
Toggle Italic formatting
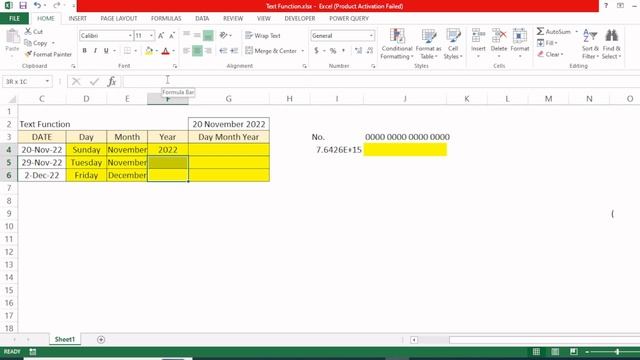coord(95,51)
